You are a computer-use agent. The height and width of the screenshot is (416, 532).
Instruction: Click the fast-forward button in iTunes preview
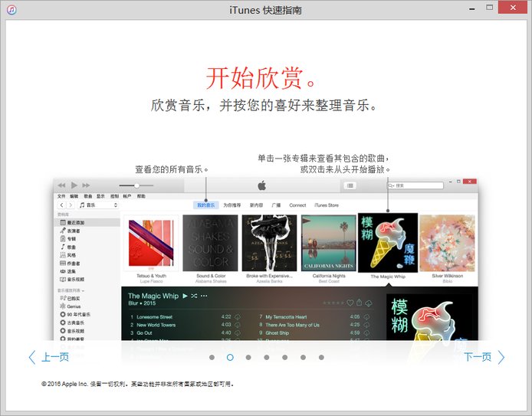click(86, 185)
